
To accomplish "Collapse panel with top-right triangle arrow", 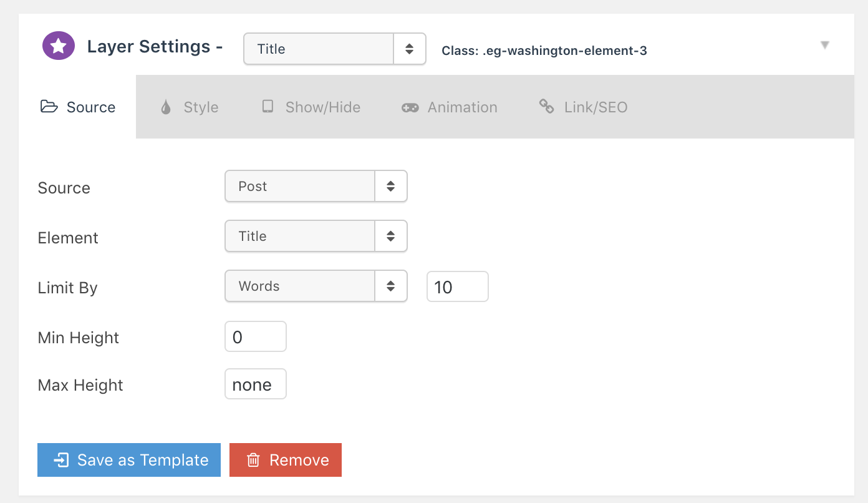I will tap(825, 45).
